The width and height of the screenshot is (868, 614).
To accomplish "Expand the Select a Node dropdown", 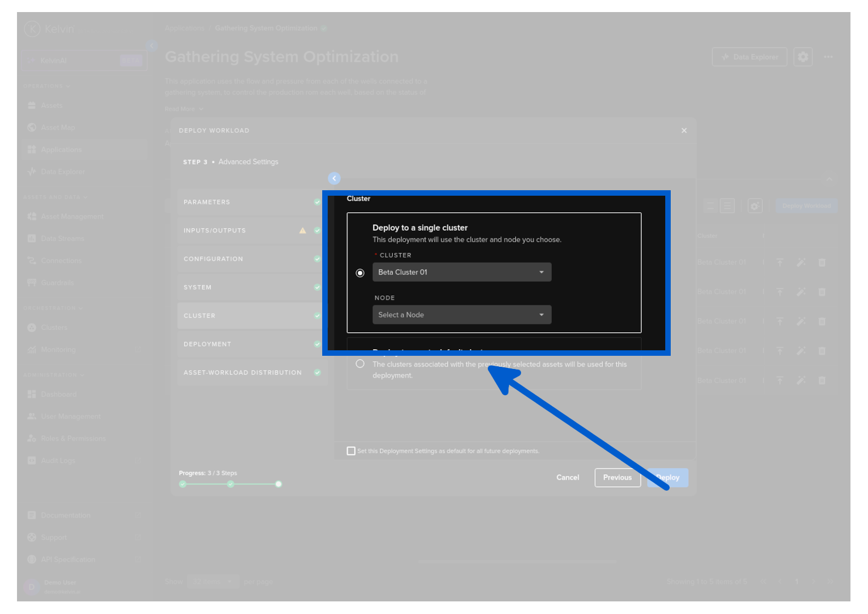I will 461,315.
